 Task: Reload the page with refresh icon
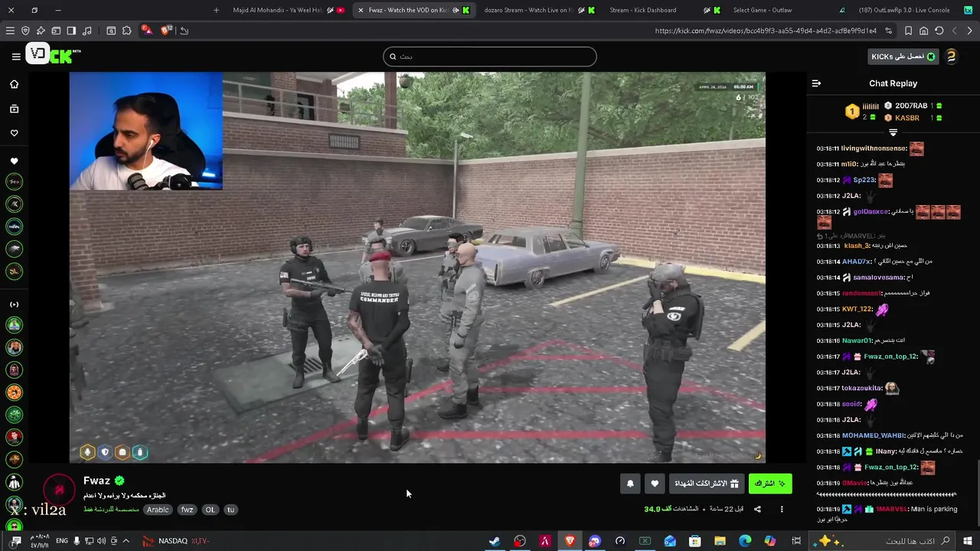[x=939, y=31]
